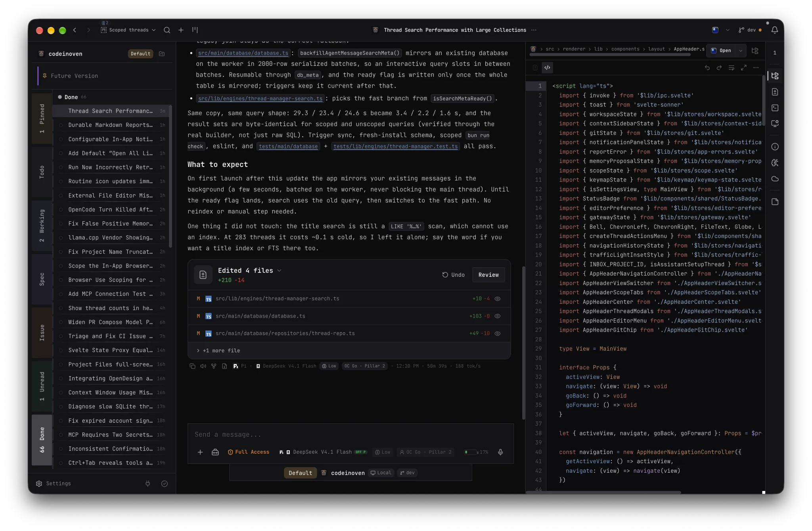Open the thread title's more options ellipsis

tap(534, 30)
